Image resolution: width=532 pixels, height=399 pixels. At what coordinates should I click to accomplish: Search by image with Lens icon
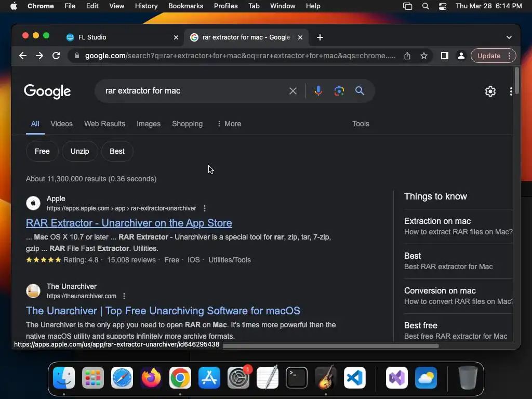click(x=339, y=91)
